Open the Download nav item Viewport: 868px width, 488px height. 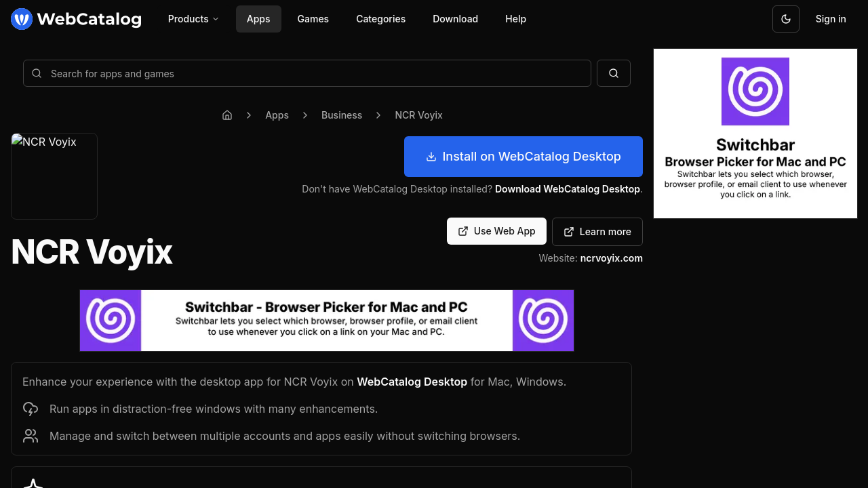pyautogui.click(x=456, y=19)
